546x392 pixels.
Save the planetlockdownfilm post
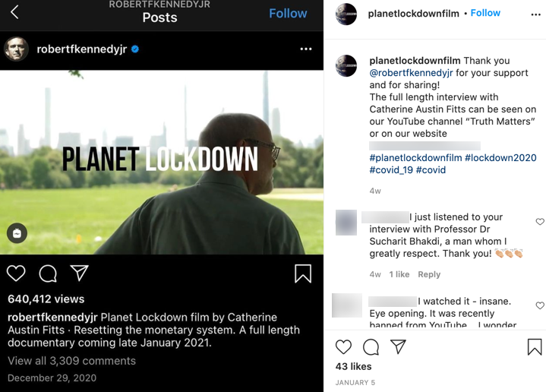tap(535, 347)
